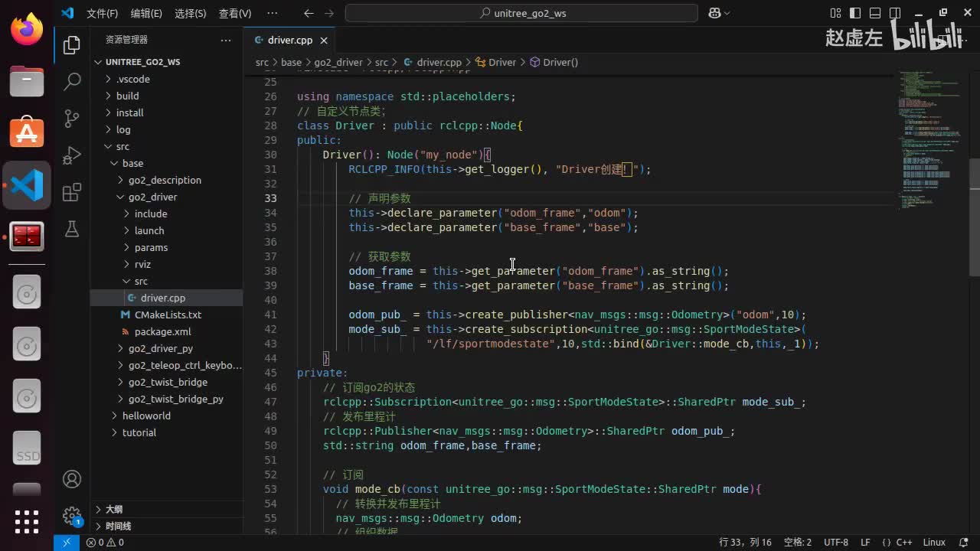Toggle the secondary side bar
Viewport: 980px width, 551px height.
895,13
